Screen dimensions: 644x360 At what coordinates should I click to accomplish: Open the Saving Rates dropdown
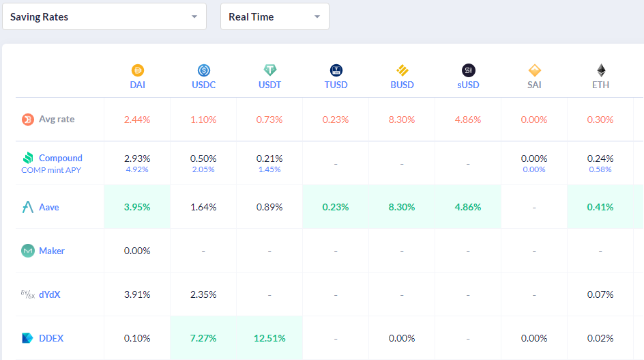104,16
